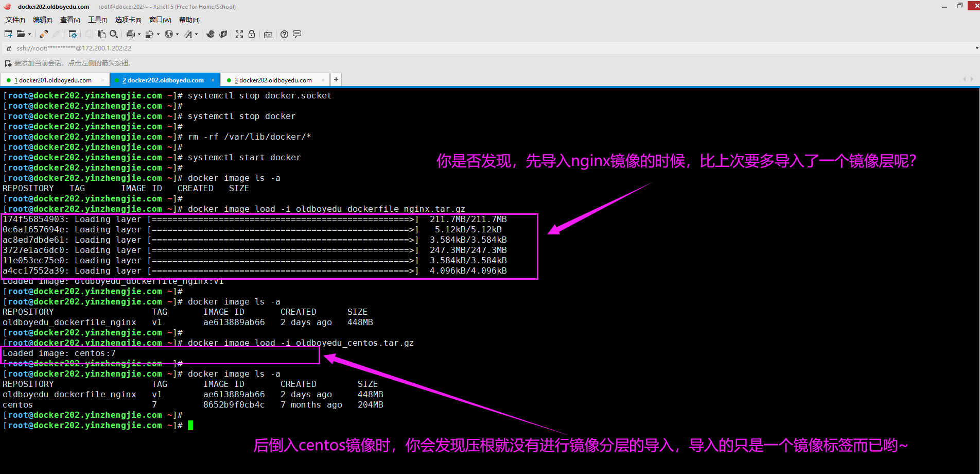Expand the print dropdown arrow
980x474 pixels.
click(x=139, y=35)
